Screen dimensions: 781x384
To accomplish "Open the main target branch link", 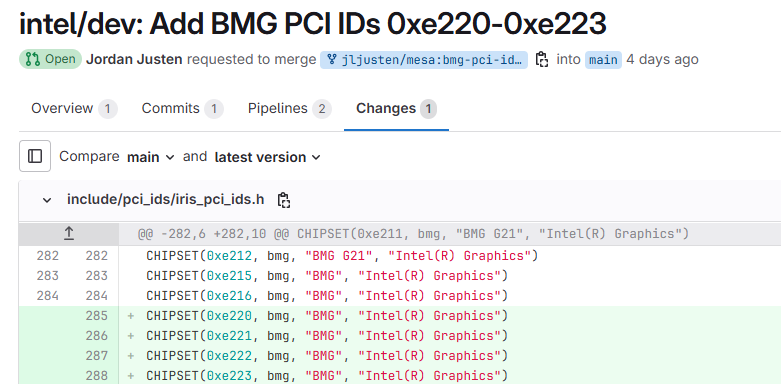I will [603, 60].
